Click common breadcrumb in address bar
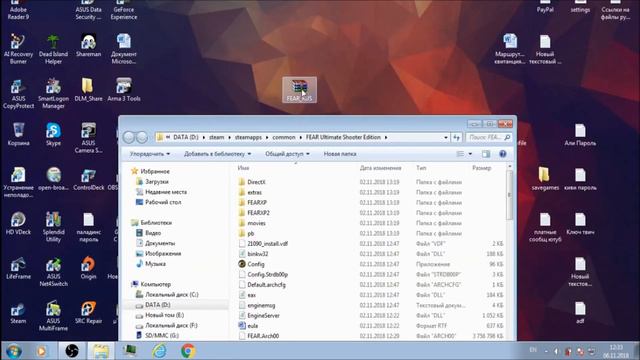The height and width of the screenshot is (360, 640). click(284, 138)
